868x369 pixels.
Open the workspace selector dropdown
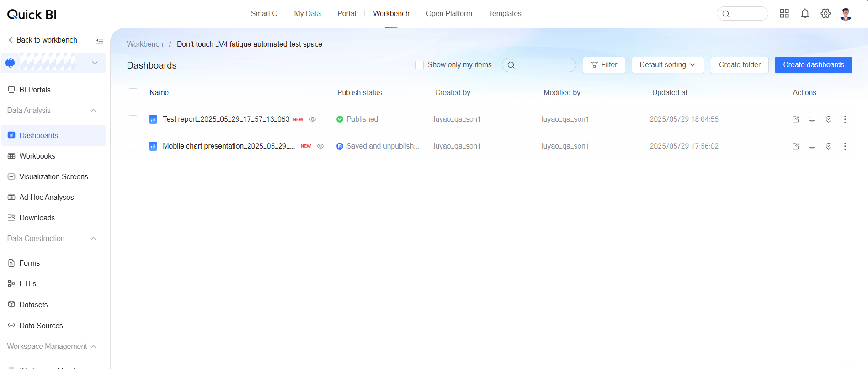(53, 63)
